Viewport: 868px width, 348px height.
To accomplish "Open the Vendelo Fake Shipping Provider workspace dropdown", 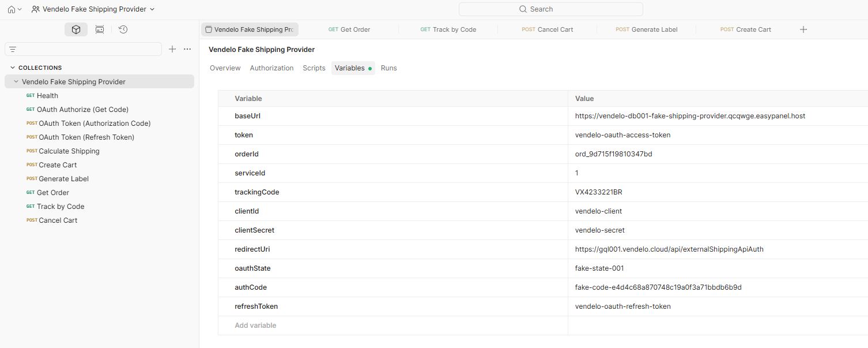I will (x=152, y=9).
